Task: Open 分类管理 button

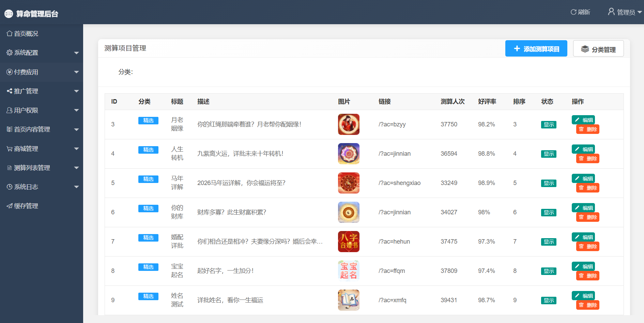Action: click(598, 49)
